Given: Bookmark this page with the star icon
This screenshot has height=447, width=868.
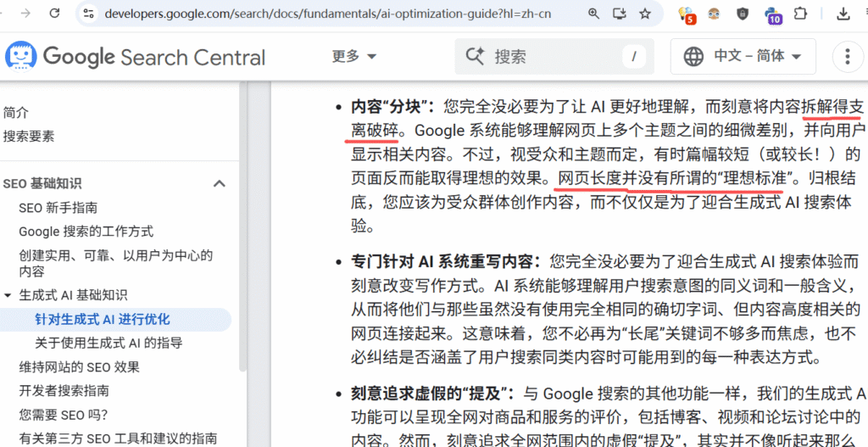Looking at the screenshot, I should [x=645, y=14].
